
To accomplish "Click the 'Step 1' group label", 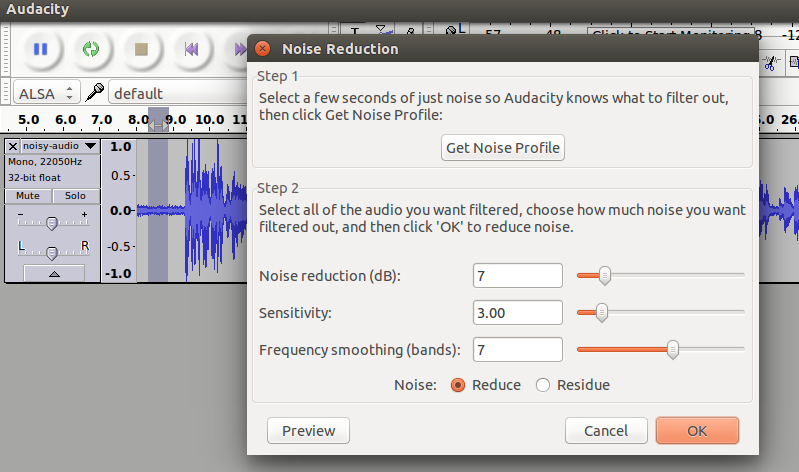I will [x=277, y=76].
